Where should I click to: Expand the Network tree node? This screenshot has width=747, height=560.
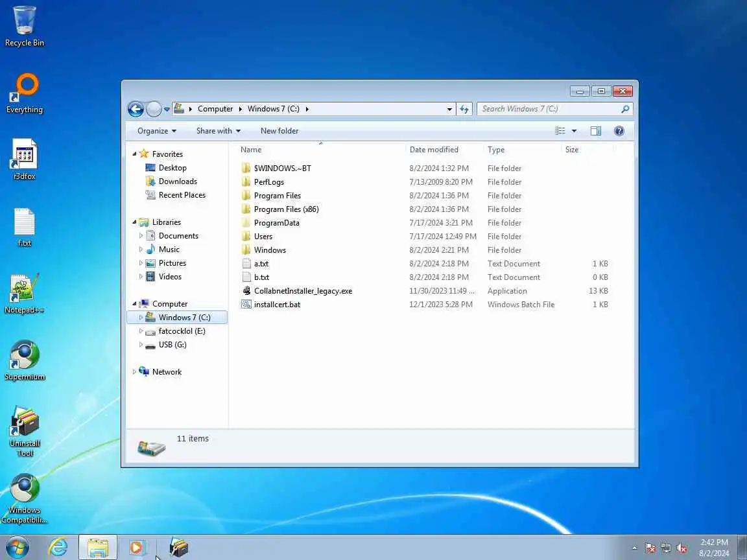[x=134, y=372]
